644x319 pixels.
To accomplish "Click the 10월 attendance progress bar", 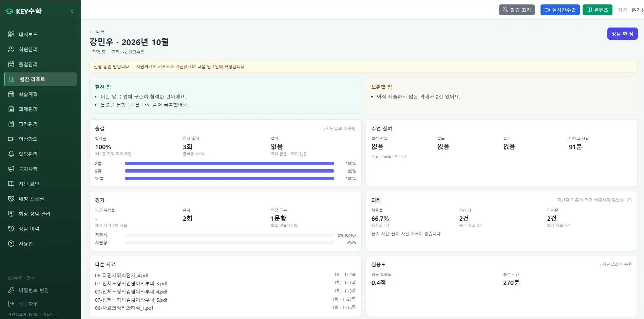I will (229, 178).
